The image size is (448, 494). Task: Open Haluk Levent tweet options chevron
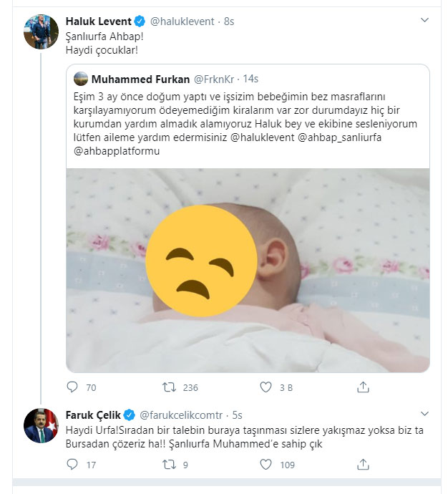(x=425, y=21)
